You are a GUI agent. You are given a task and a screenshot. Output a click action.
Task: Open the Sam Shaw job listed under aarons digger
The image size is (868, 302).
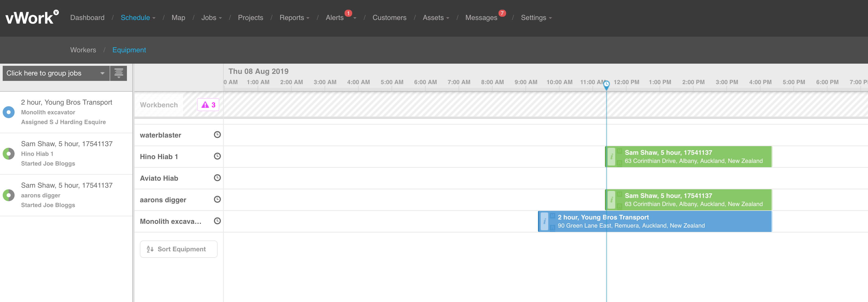click(x=67, y=185)
